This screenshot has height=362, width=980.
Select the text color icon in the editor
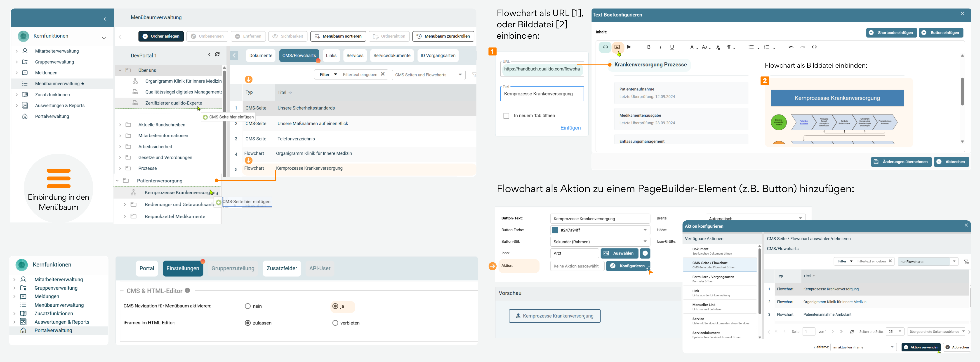coord(718,47)
